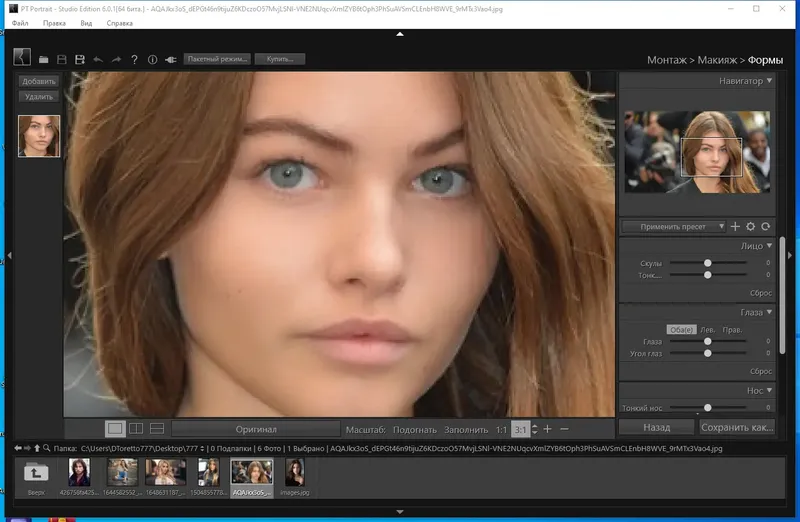Select the Лев. eye option
Image resolution: width=800 pixels, height=522 pixels.
[706, 330]
